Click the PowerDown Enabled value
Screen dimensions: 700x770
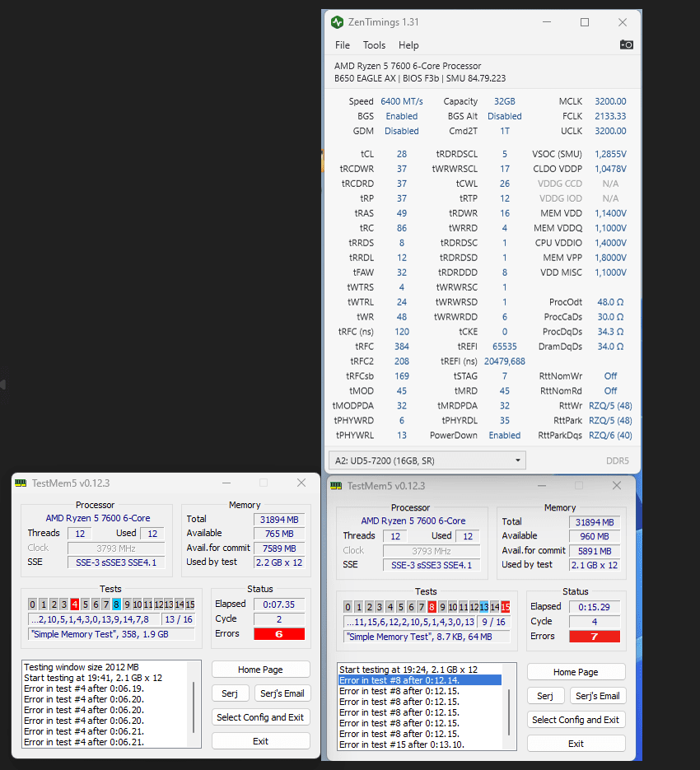tap(505, 435)
